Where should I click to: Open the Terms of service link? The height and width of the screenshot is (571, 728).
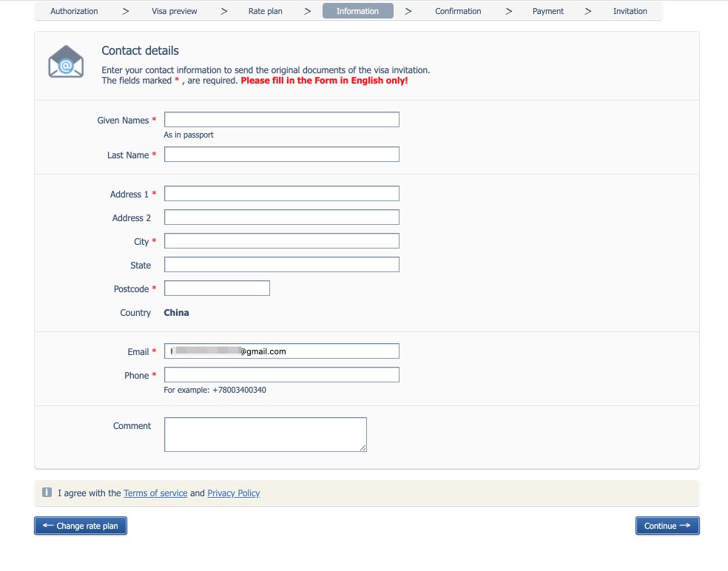coord(155,493)
